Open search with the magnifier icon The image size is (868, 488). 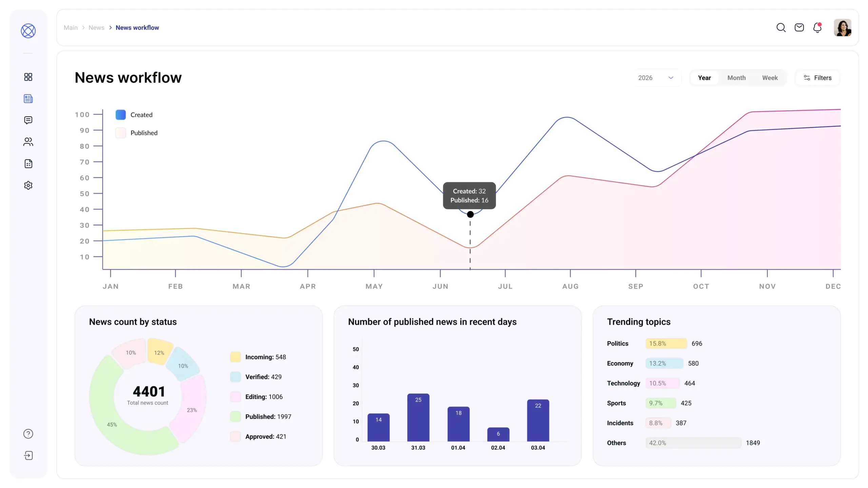coord(781,27)
